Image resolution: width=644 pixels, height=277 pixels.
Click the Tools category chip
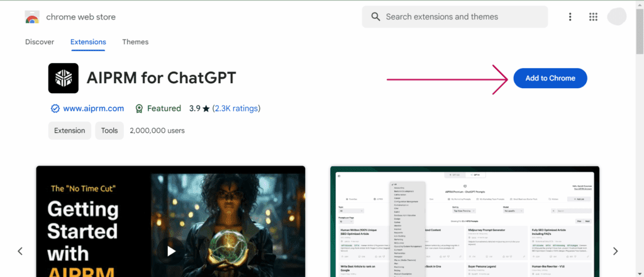pyautogui.click(x=109, y=130)
